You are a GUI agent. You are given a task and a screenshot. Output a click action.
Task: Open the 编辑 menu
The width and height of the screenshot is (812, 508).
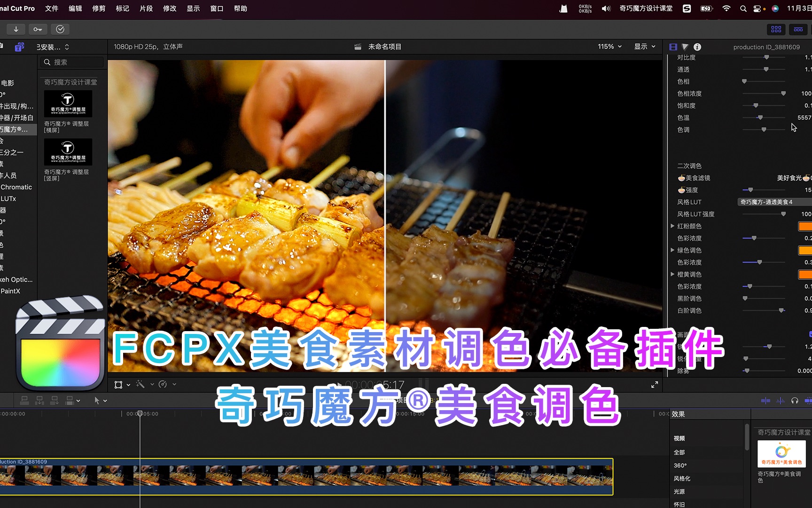point(75,8)
